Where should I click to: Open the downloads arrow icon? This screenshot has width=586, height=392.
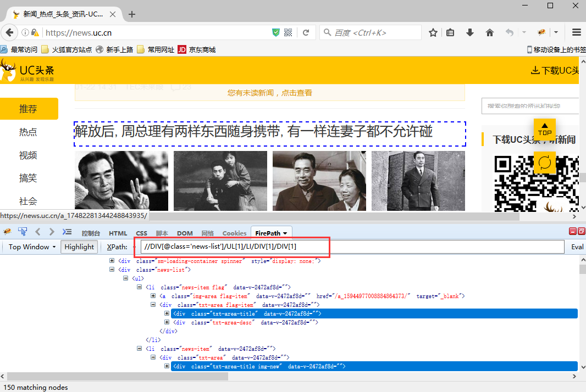tap(470, 33)
